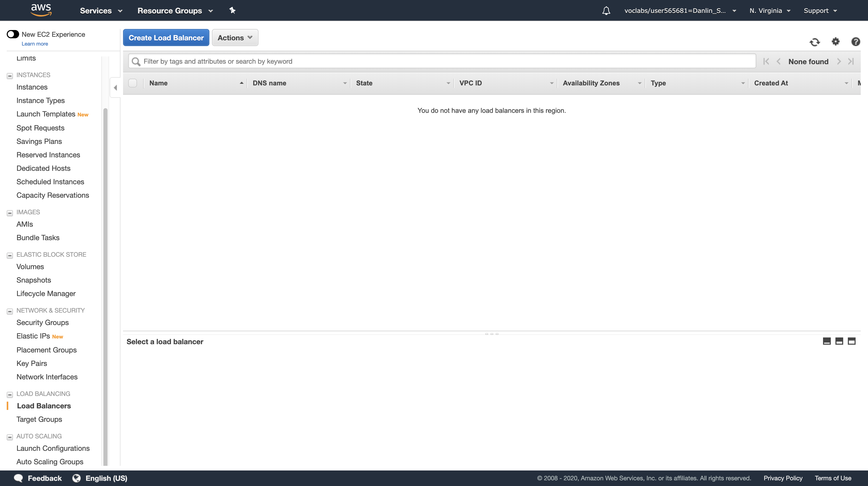Open the notifications bell
The image size is (868, 486).
(606, 11)
